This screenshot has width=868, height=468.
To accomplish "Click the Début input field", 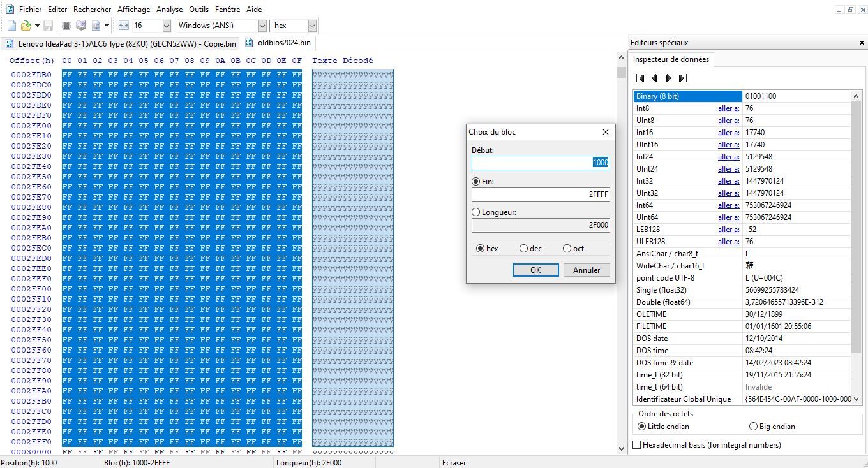I will click(x=540, y=163).
